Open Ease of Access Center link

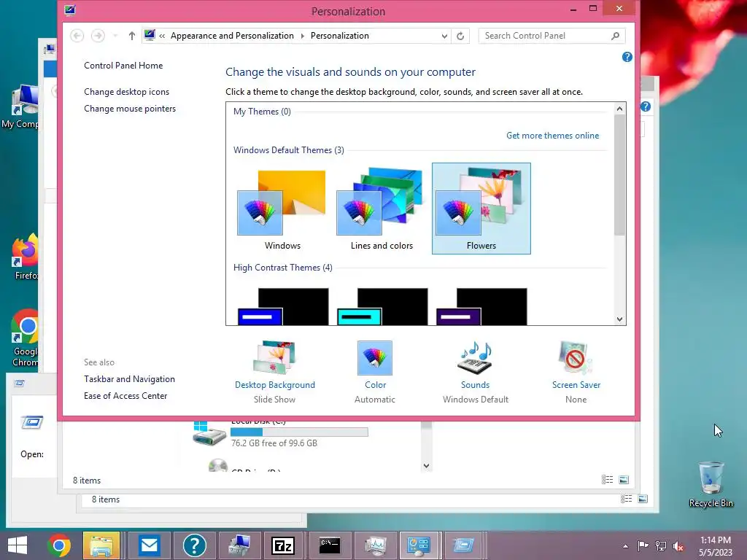[125, 396]
